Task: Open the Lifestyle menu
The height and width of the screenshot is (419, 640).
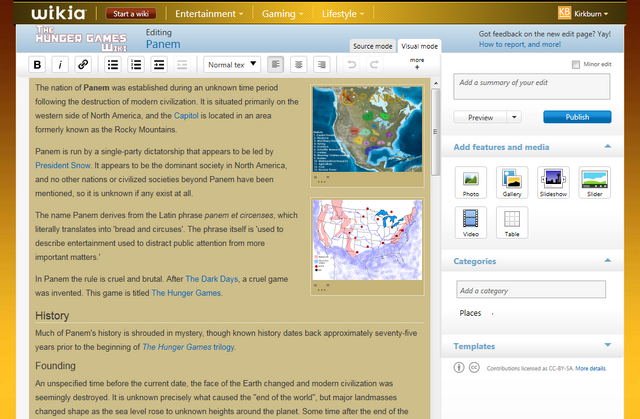Action: [343, 13]
